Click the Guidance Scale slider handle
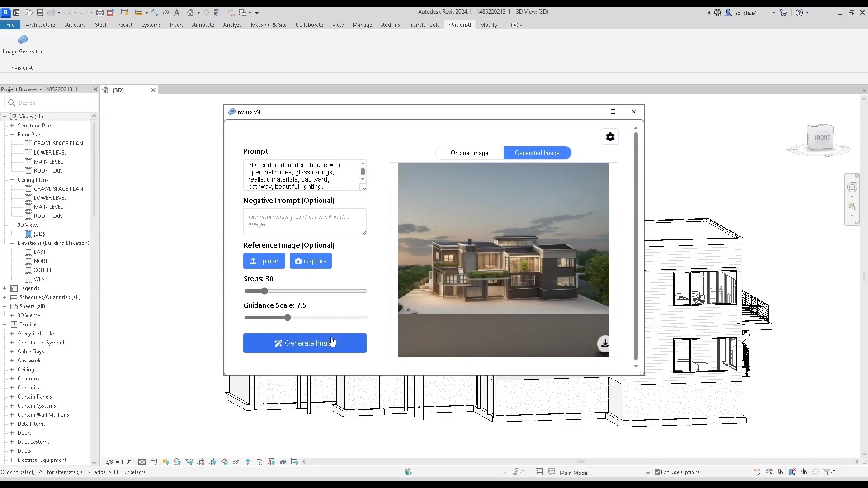 (x=288, y=318)
